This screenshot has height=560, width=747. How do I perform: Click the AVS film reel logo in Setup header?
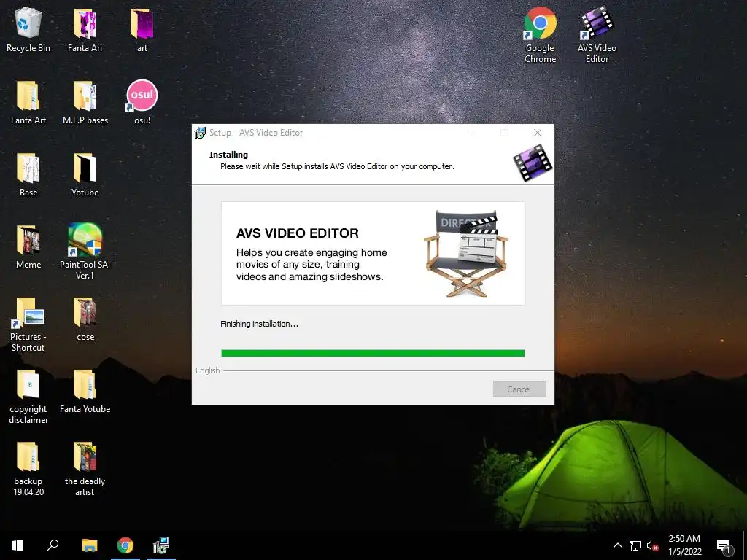[x=533, y=163]
